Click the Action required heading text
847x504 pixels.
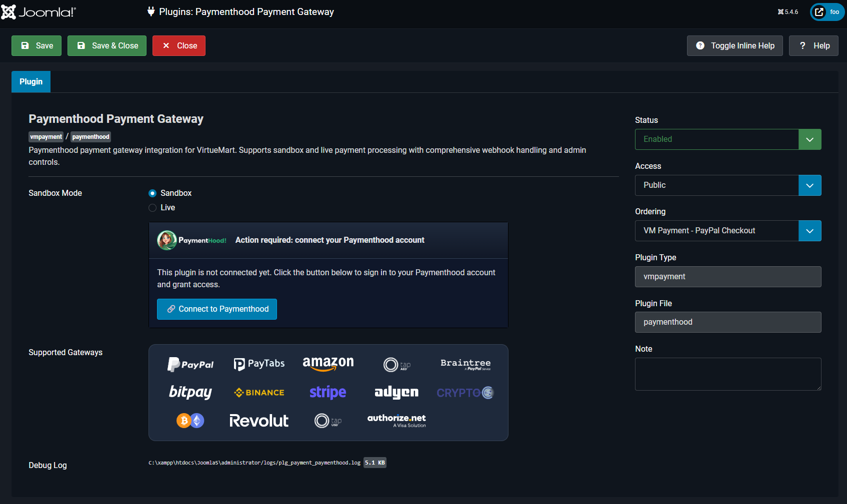tap(330, 240)
